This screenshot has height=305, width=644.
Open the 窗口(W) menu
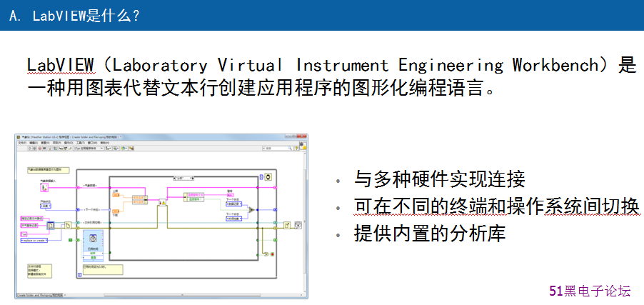(x=92, y=143)
